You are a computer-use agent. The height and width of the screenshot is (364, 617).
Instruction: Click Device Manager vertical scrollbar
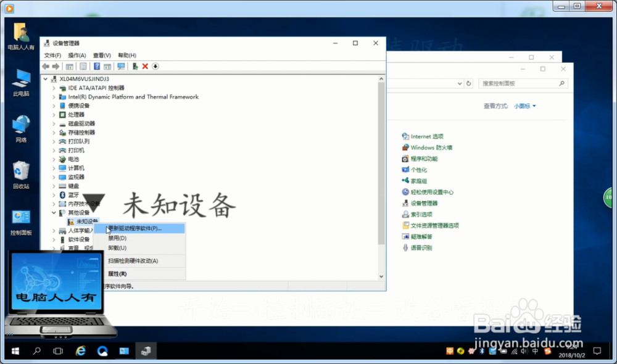[x=381, y=163]
